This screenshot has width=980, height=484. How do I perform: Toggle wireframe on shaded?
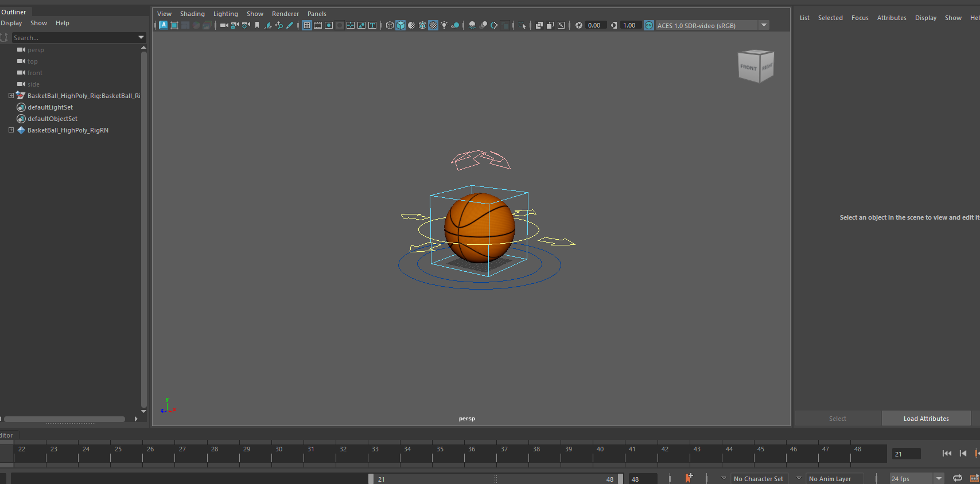coord(422,25)
